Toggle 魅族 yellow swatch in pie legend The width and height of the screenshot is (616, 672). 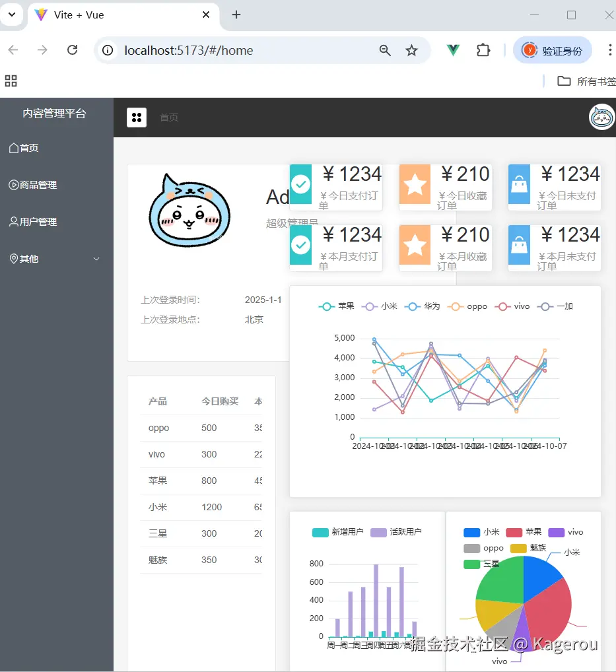(518, 548)
